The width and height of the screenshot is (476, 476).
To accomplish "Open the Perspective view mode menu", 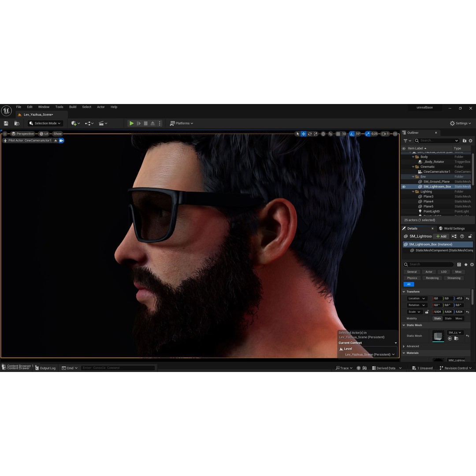I will click(x=23, y=134).
